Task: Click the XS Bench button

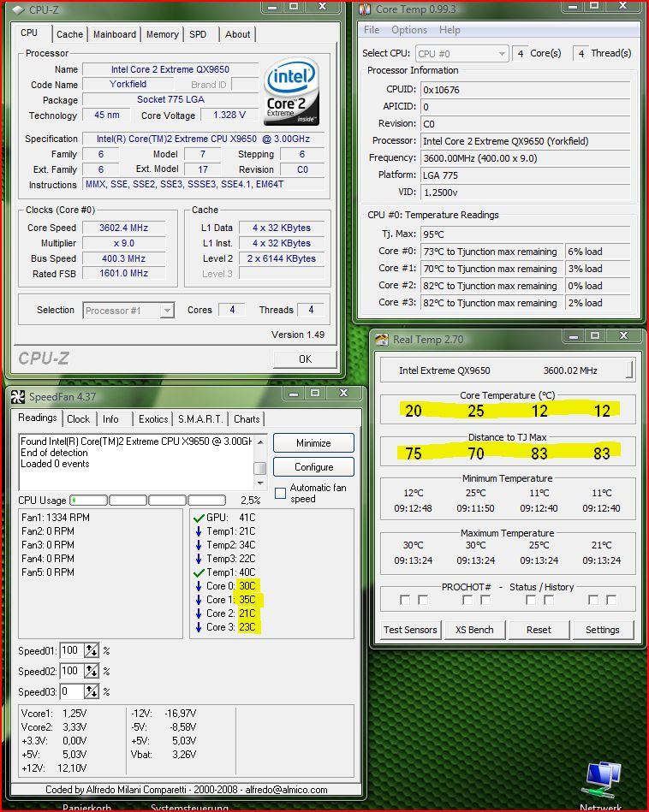Action: tap(474, 630)
